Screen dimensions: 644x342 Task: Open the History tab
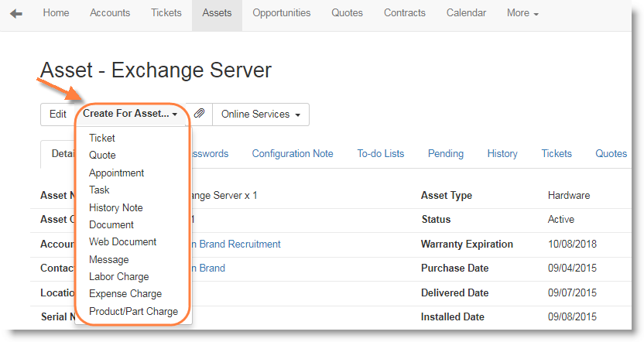(x=502, y=153)
